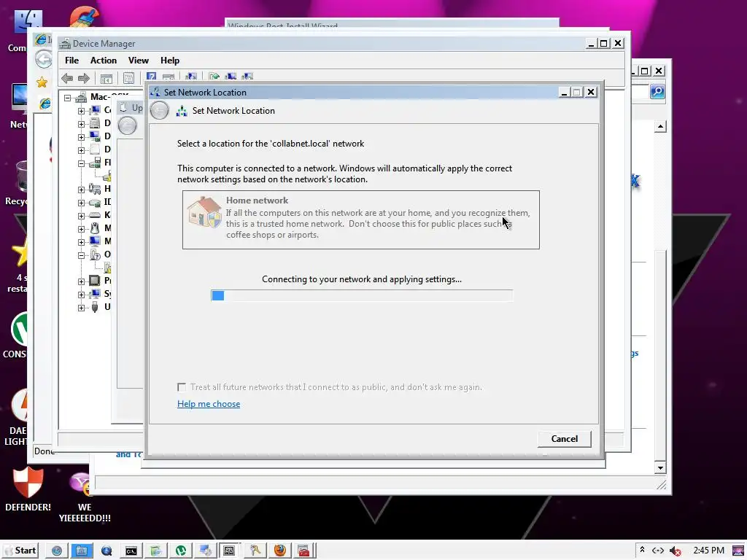
Task: Open Firefox from the taskbar
Action: click(280, 551)
